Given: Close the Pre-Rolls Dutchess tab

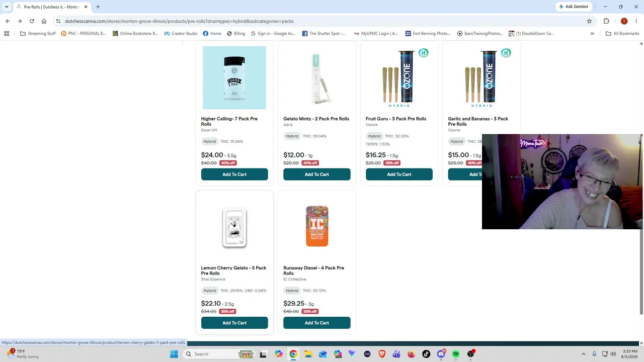Looking at the screenshot, I should point(86,7).
